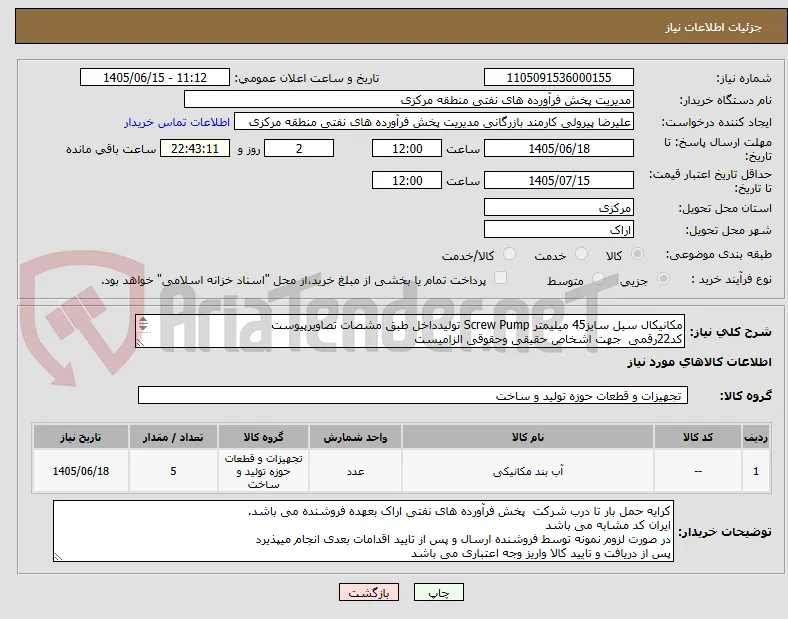The image size is (788, 619).
Task: Click the price validity date 1405/07/15 field
Action: [559, 180]
